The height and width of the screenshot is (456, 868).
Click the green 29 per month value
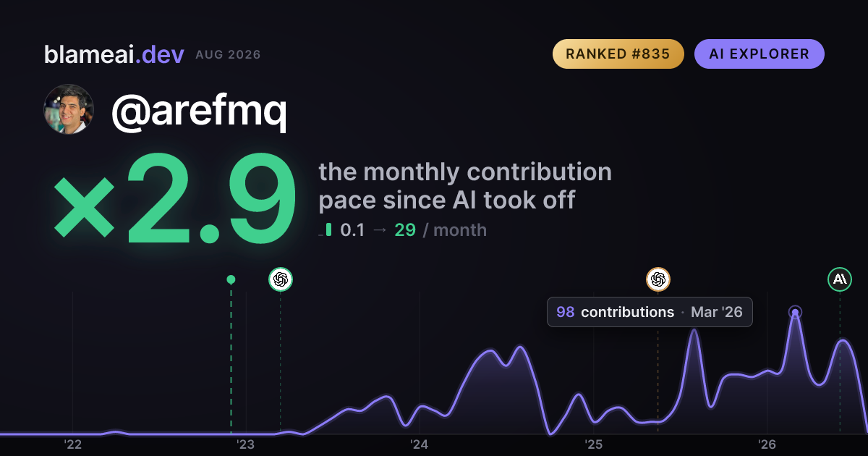[405, 230]
